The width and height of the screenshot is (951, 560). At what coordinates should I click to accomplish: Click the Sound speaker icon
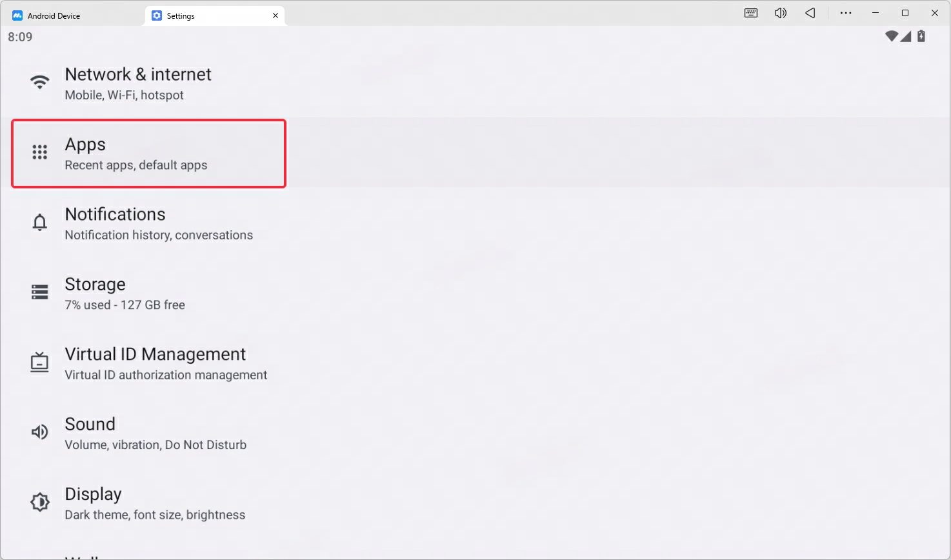(x=40, y=432)
